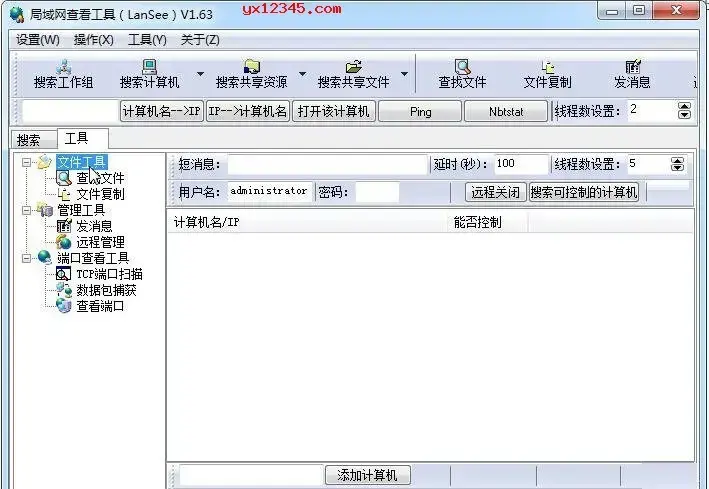Select TCP端口扫描 in the tree

tap(109, 274)
